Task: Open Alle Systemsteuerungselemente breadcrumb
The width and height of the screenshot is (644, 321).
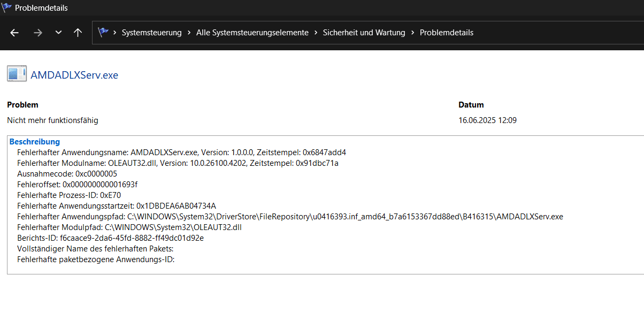Action: click(252, 33)
